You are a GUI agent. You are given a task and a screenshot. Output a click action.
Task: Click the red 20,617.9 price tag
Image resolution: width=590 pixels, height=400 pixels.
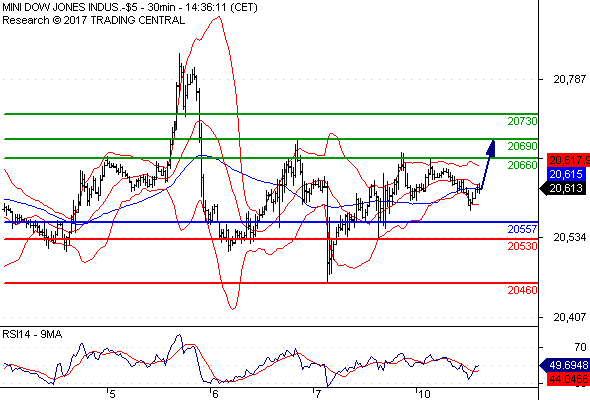[x=569, y=160]
